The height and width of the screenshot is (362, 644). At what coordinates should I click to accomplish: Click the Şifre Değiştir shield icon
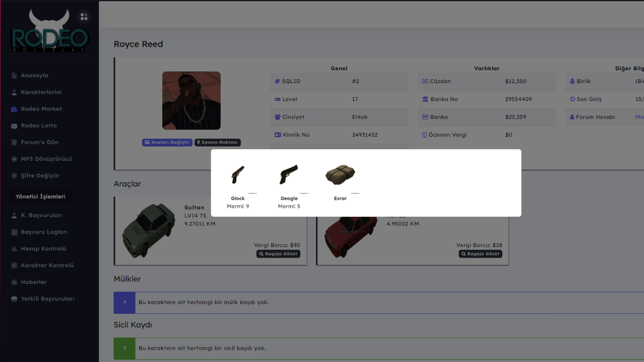(x=14, y=176)
